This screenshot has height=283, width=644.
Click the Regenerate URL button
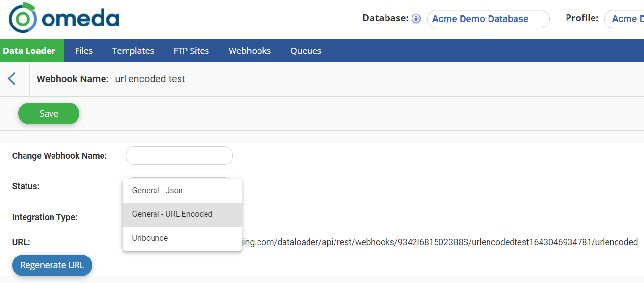pyautogui.click(x=52, y=265)
